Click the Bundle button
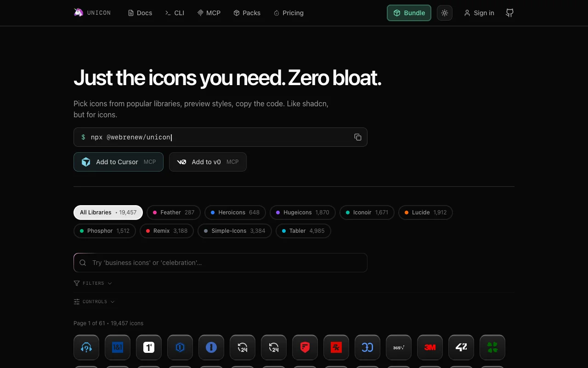This screenshot has width=588, height=368. (x=409, y=13)
